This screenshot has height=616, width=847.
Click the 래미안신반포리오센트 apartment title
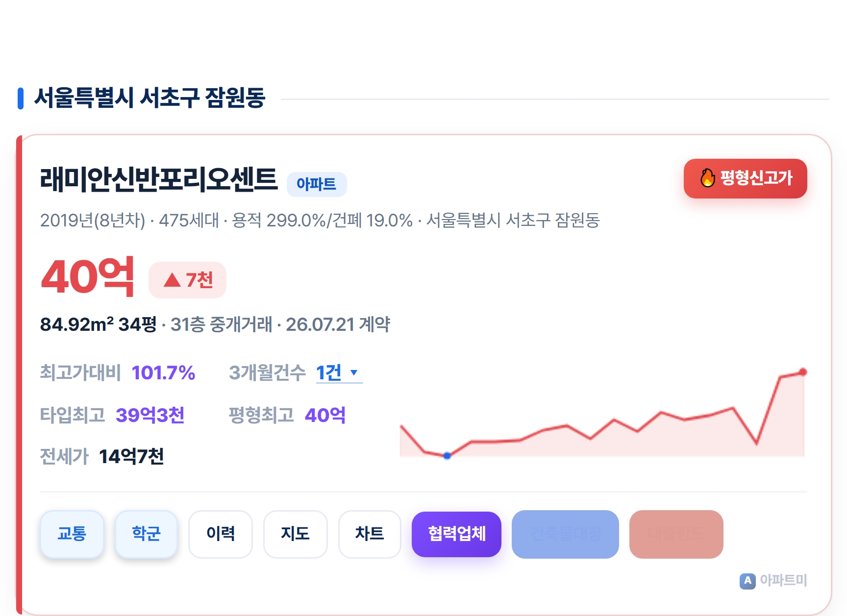159,179
